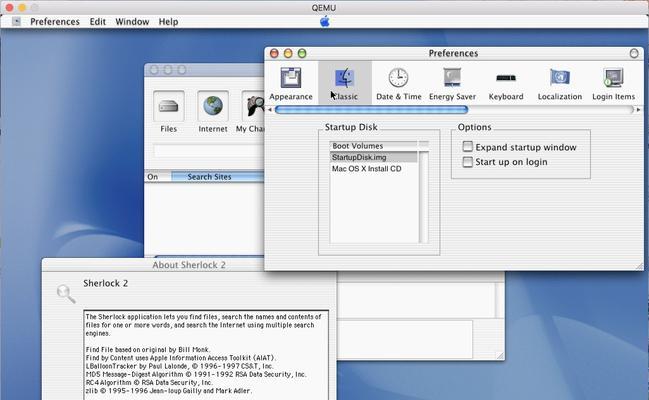This screenshot has height=400, width=649.
Task: Click the Sherlock search text field
Action: [209, 151]
